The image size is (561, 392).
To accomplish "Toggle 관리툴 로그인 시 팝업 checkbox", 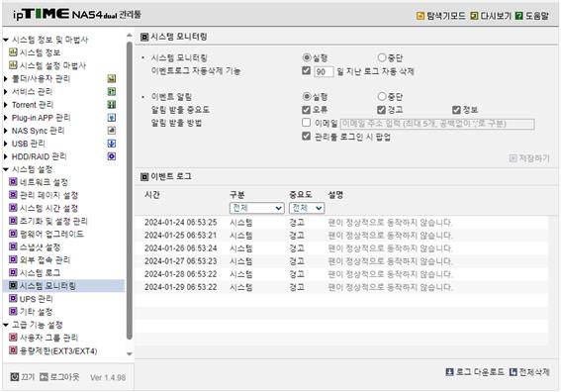I will (307, 136).
